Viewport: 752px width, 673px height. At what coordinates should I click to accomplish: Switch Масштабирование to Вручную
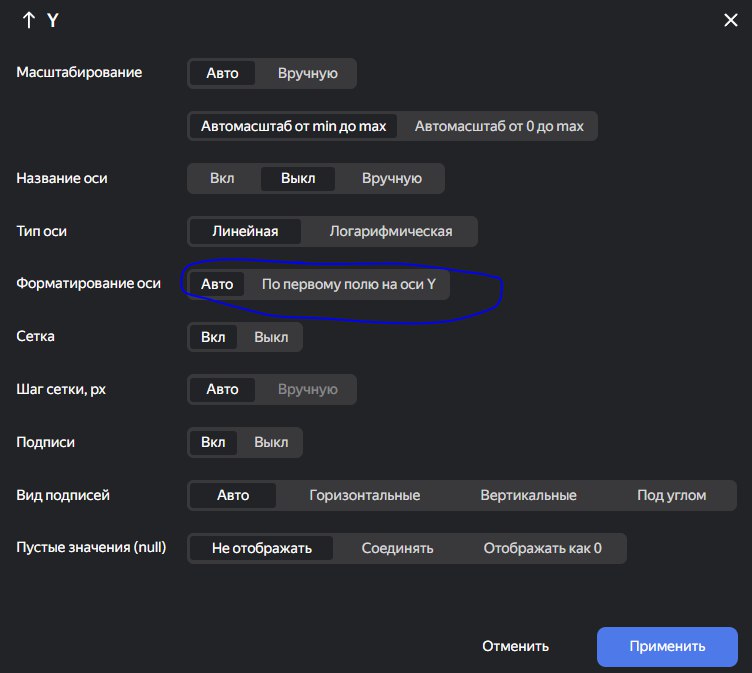pyautogui.click(x=307, y=73)
